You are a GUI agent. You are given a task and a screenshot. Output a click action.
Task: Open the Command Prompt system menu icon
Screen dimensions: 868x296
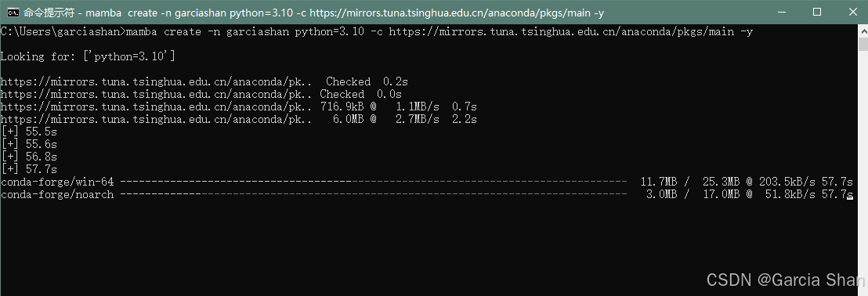point(13,13)
